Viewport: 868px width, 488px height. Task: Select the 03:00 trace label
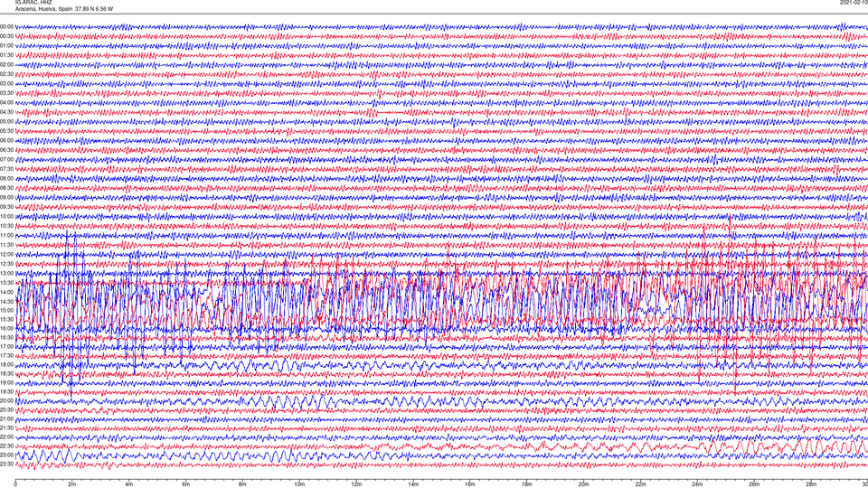coord(6,83)
